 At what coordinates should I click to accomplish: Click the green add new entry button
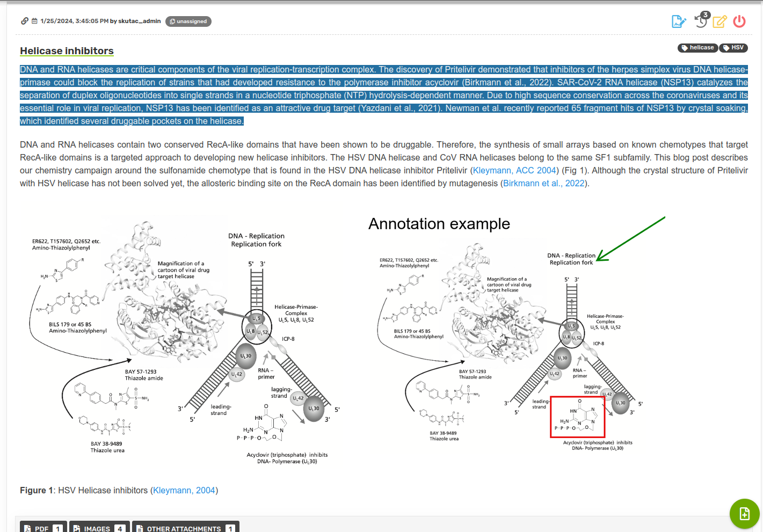click(x=744, y=514)
